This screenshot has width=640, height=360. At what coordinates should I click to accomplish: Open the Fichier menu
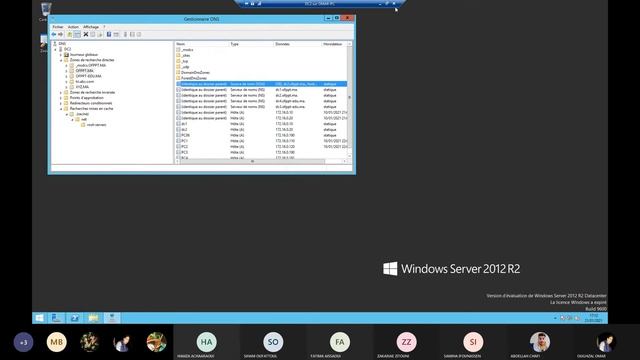tap(58, 27)
